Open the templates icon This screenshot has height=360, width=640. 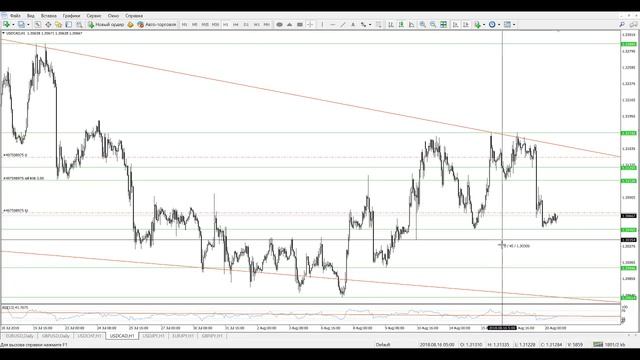click(x=507, y=24)
